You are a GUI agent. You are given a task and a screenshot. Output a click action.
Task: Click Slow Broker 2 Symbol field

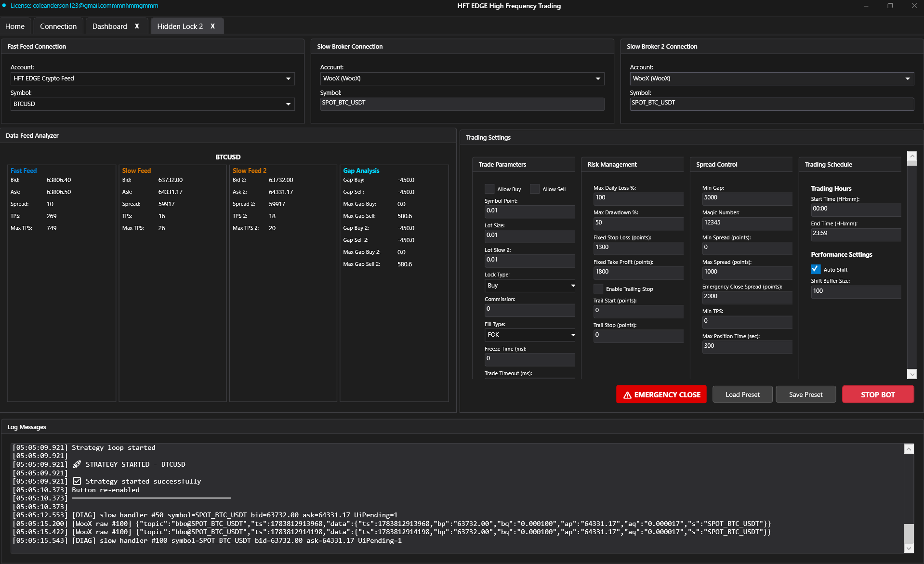click(772, 104)
